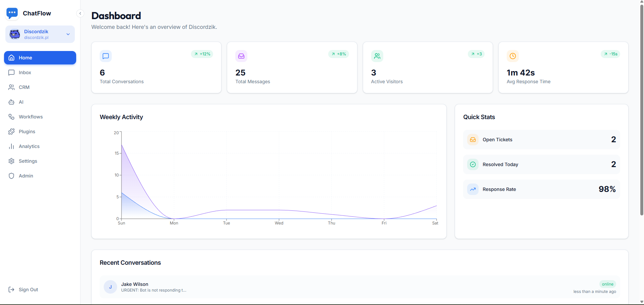
Task: Click the Settings gear icon
Action: pyautogui.click(x=11, y=161)
